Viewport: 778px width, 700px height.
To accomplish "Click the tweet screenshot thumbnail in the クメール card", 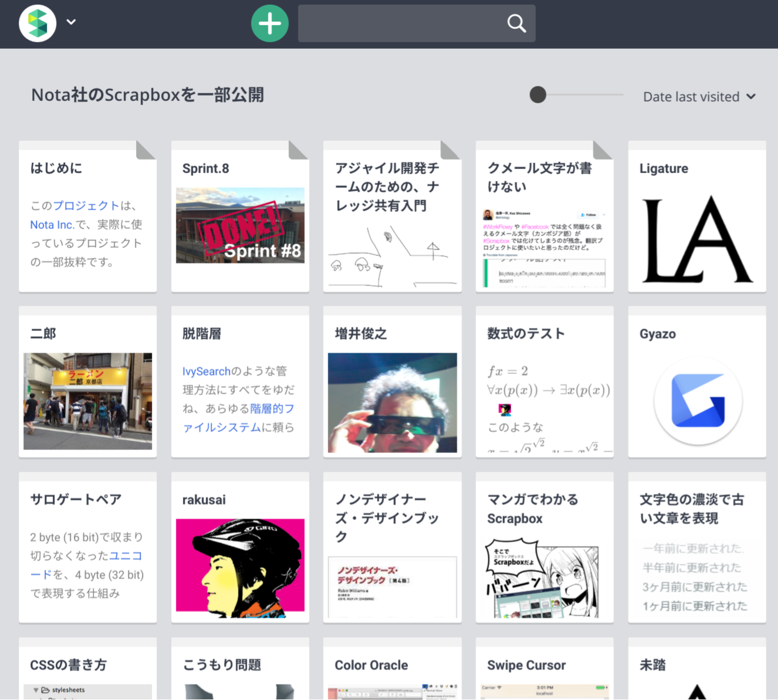I will tap(544, 248).
